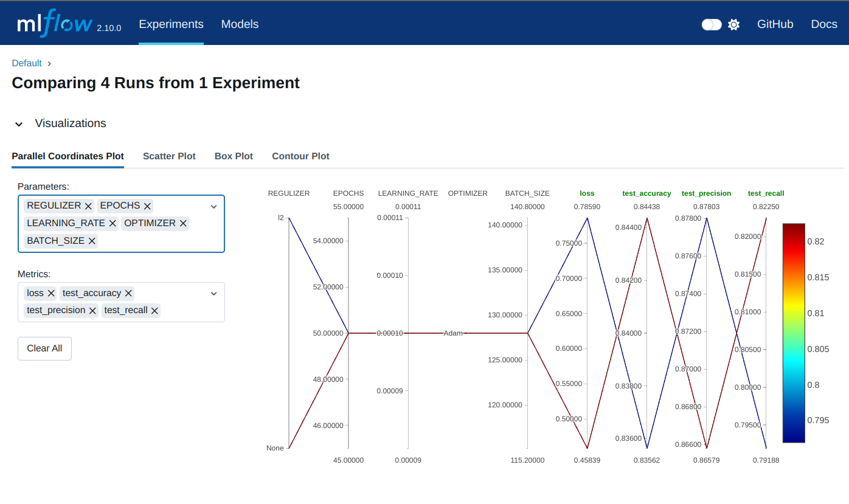Open the Parameters dropdown arrow
The height and width of the screenshot is (504, 849).
[213, 207]
